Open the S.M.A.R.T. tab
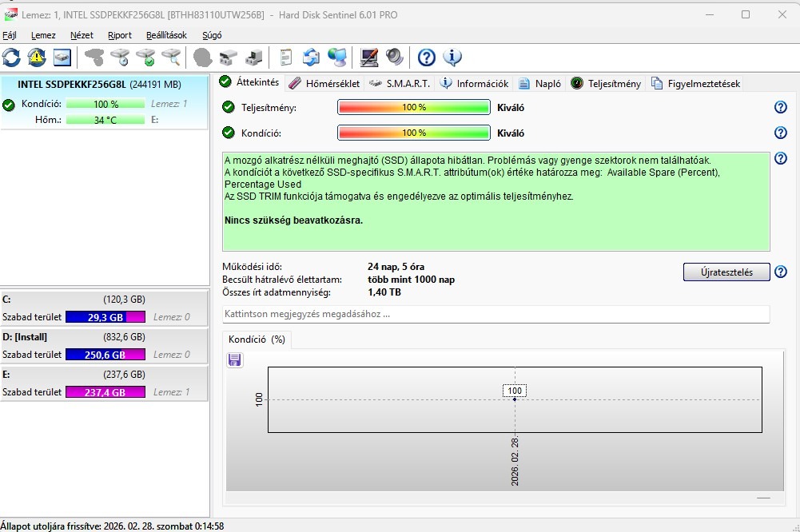The height and width of the screenshot is (532, 800). click(400, 84)
